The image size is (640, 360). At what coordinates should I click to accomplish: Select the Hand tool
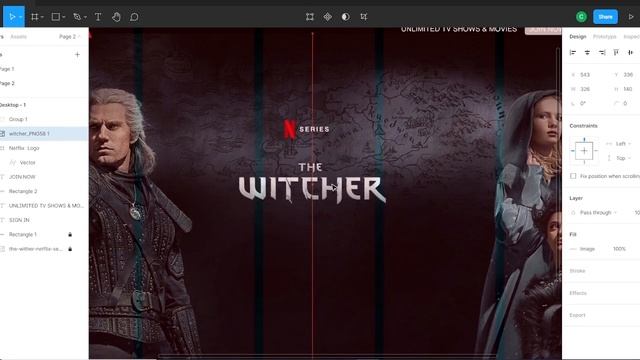pos(116,17)
